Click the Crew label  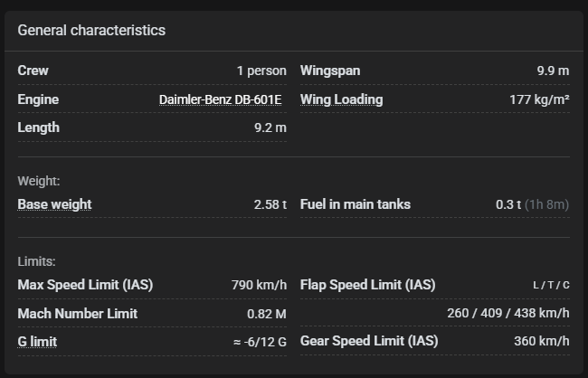33,71
